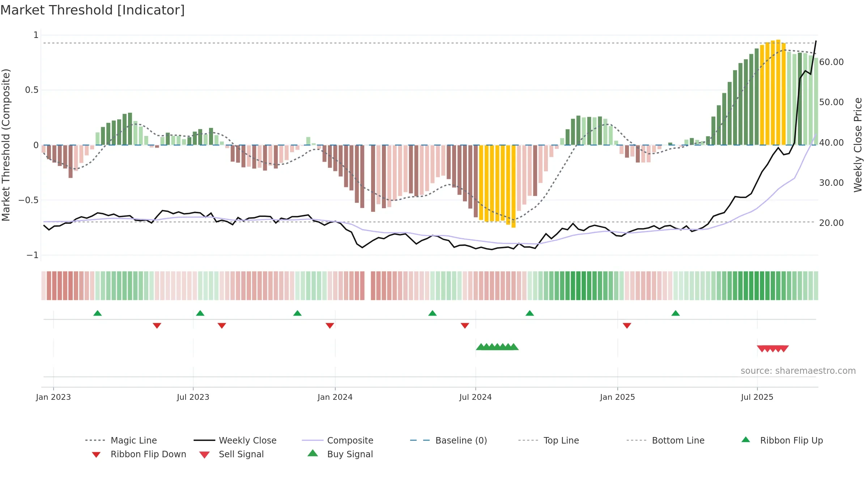Toggle the Buy Signal legend entry
The width and height of the screenshot is (868, 488).
click(340, 454)
